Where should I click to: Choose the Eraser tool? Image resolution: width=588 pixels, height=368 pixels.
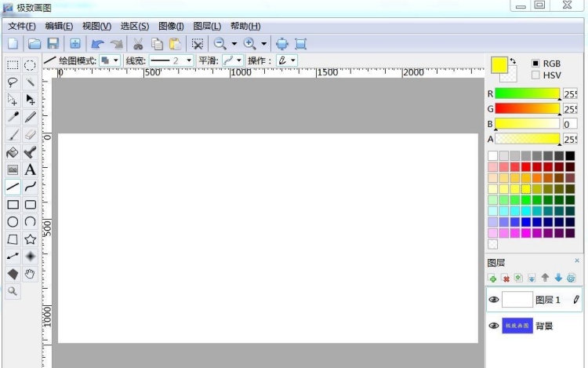click(30, 135)
